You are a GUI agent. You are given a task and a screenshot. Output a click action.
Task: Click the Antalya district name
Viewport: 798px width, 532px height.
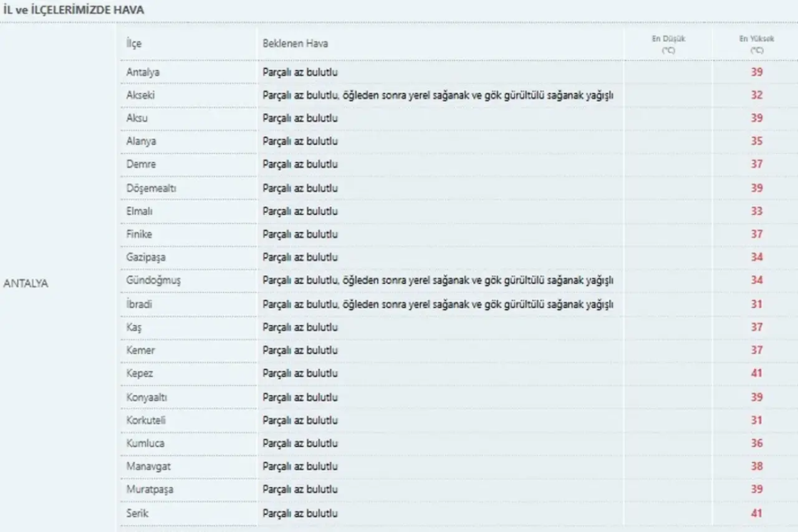(x=143, y=72)
